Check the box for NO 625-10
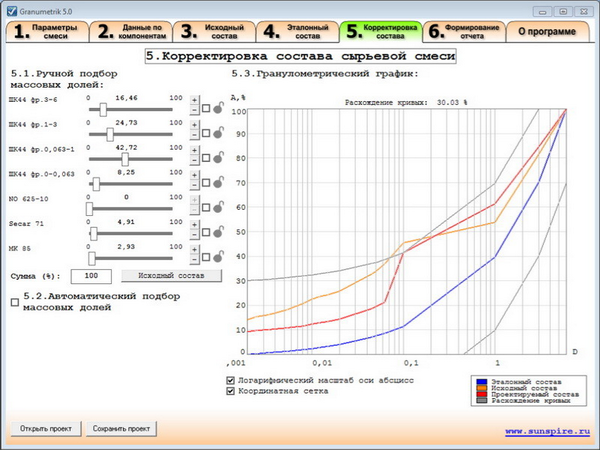The image size is (600, 450). (x=206, y=207)
